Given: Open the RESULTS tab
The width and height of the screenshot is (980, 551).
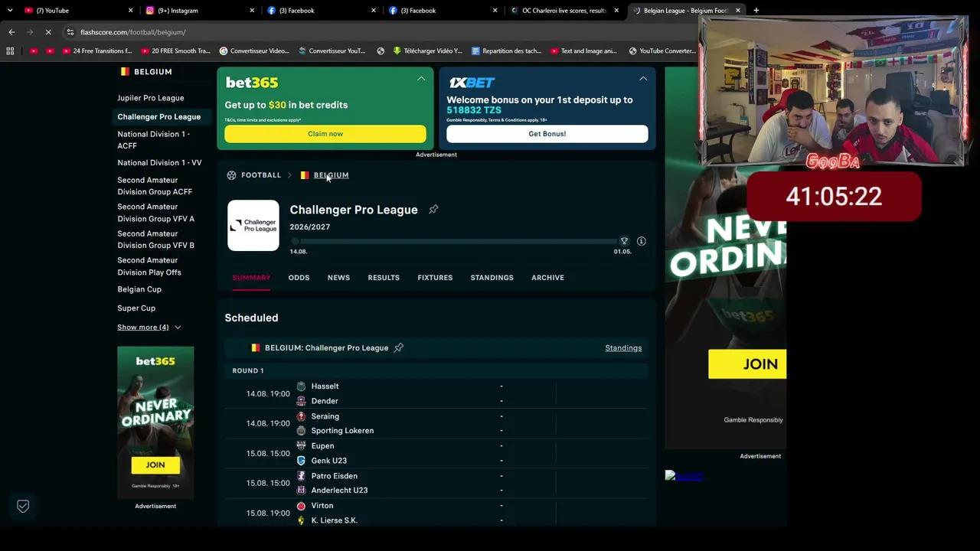Looking at the screenshot, I should pos(384,278).
